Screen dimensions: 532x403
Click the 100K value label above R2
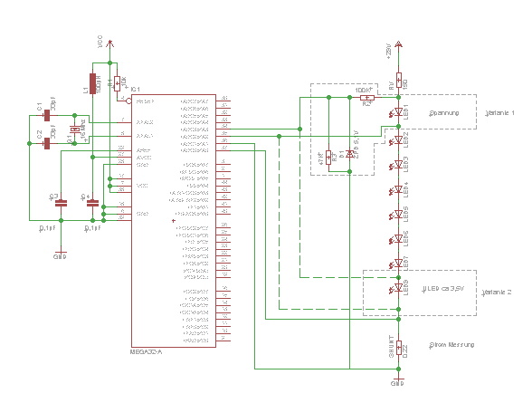(364, 90)
